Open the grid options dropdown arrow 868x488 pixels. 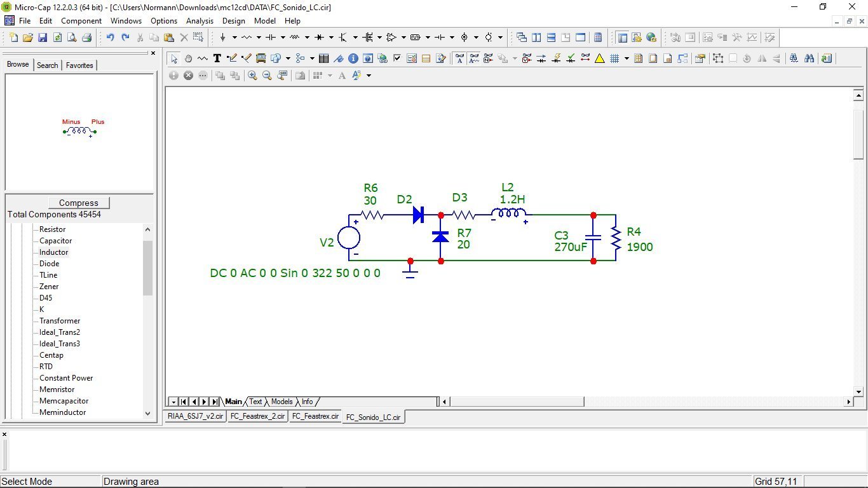627,58
